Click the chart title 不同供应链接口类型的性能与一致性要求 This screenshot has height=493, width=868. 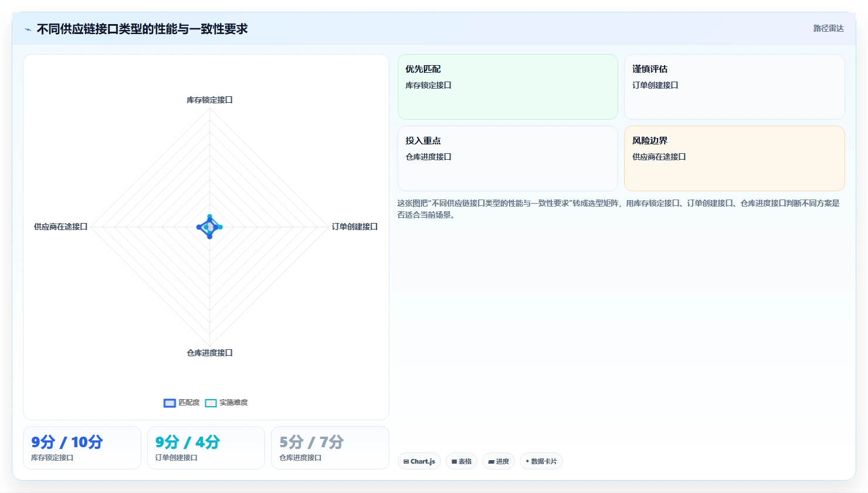coord(142,29)
